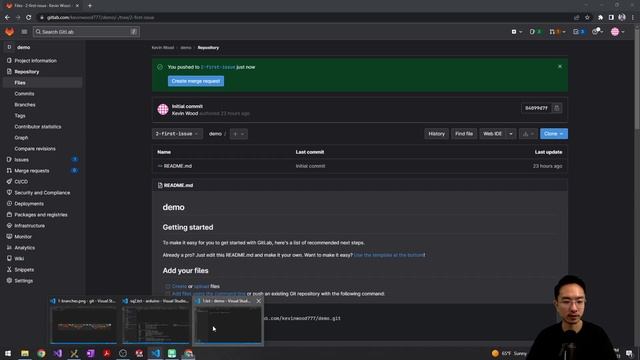Click the demo breadcrumb link
640x360 pixels.
click(x=186, y=48)
